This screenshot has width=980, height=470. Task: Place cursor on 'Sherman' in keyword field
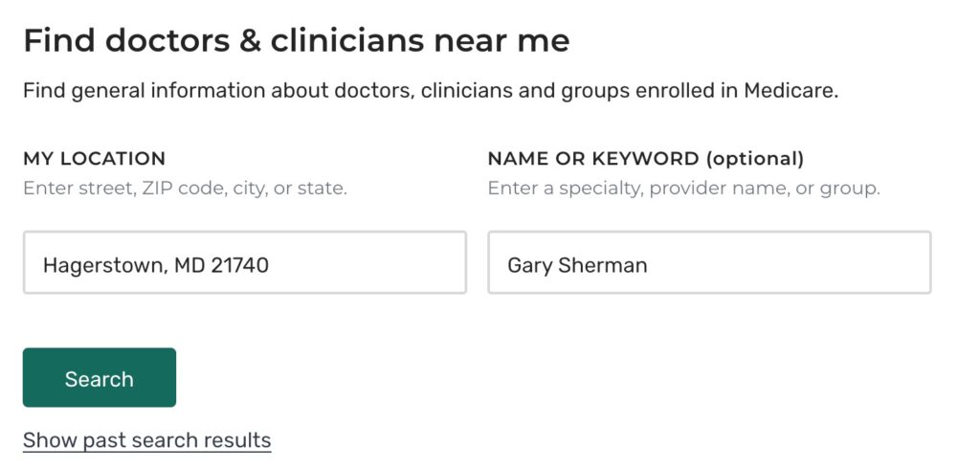(x=603, y=265)
